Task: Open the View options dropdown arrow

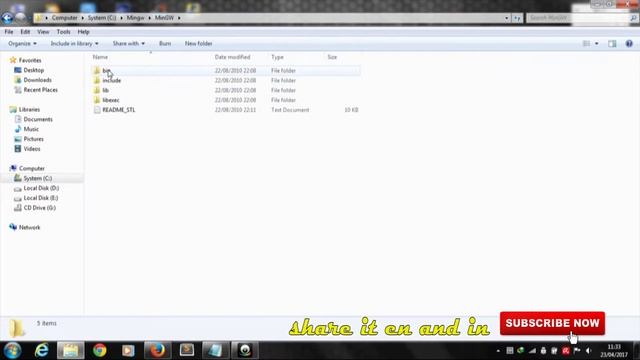Action: point(596,43)
